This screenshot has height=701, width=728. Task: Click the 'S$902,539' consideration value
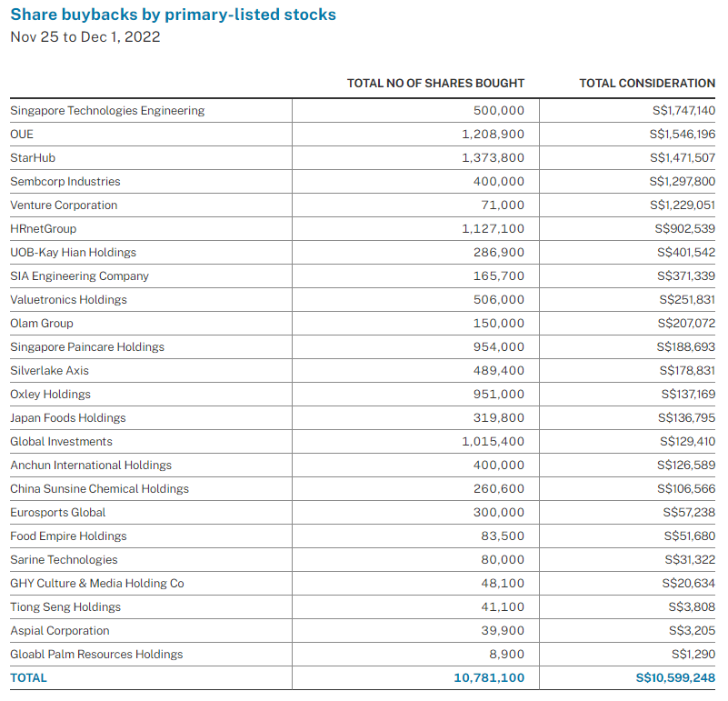click(684, 229)
